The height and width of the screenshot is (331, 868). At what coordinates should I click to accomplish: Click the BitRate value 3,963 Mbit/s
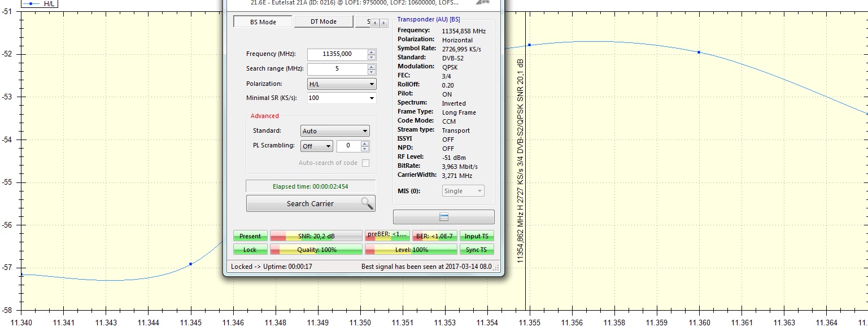[460, 167]
